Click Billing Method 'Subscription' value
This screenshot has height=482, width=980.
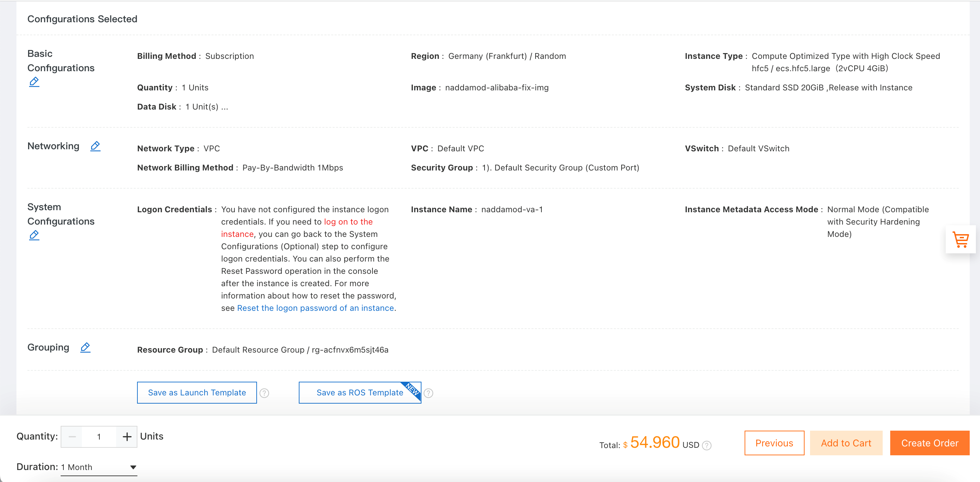(x=229, y=56)
